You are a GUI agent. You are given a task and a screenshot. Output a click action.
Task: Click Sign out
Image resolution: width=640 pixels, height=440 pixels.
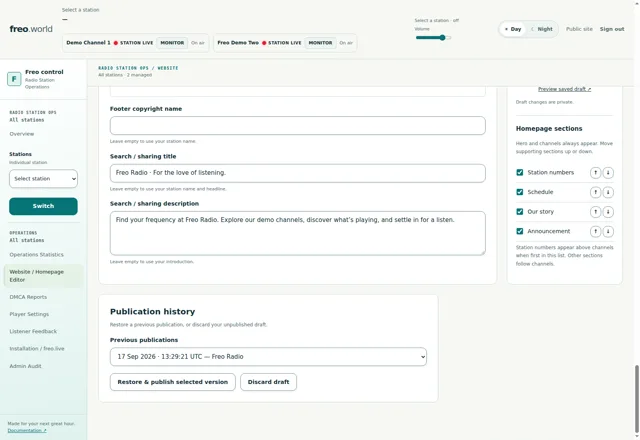(x=612, y=29)
